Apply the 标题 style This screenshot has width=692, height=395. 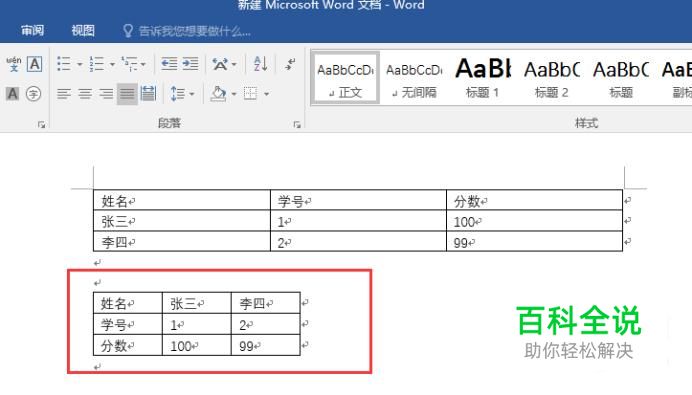621,79
